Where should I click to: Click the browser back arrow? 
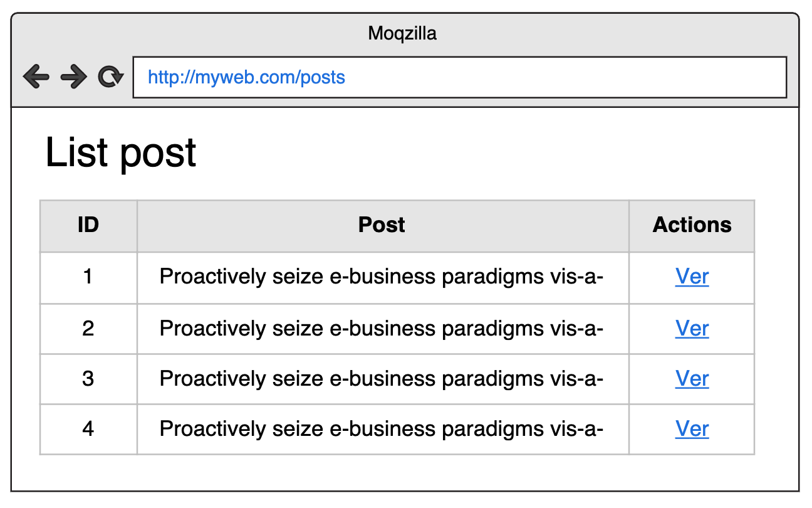[36, 77]
